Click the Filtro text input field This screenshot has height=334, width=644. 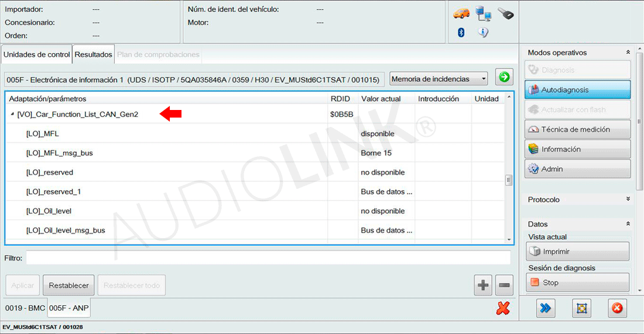[268, 257]
